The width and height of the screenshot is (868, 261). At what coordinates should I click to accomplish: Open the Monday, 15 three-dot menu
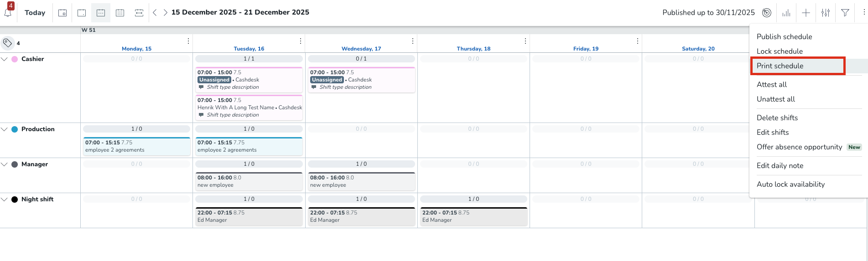188,41
